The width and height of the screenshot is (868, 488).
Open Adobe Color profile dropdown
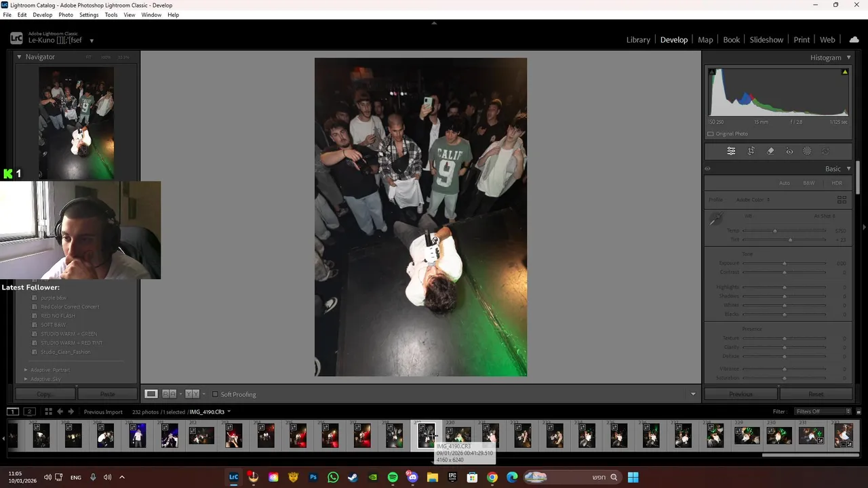pos(753,200)
